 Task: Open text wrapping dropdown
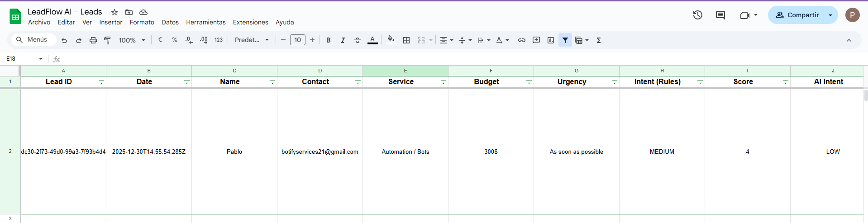[484, 40]
